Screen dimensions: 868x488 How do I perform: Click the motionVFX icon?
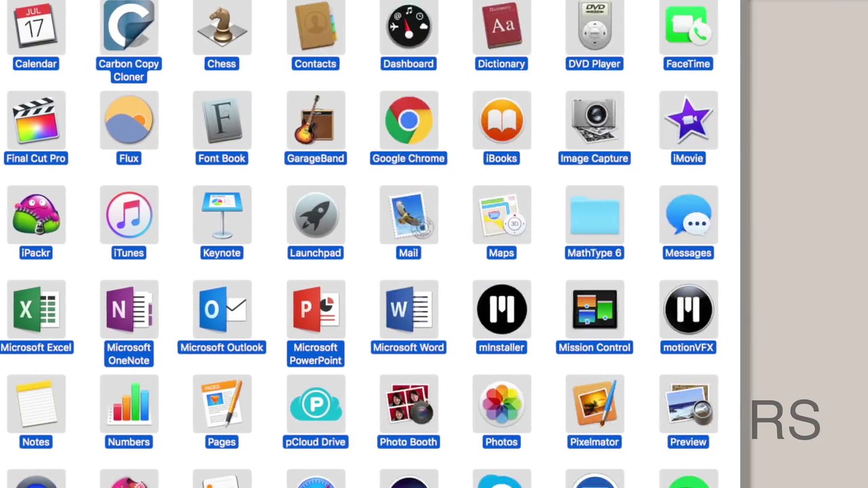(x=688, y=309)
